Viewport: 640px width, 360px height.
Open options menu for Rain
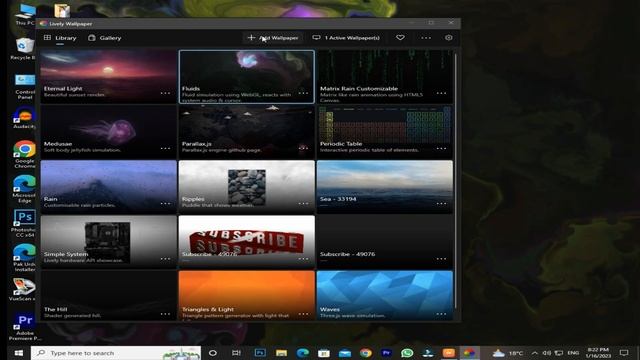click(x=165, y=203)
